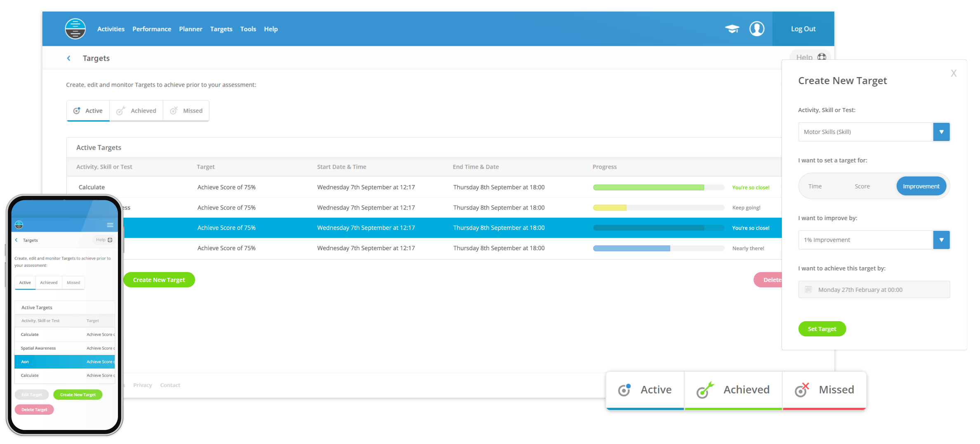Select the Improvement target type
Image resolution: width=980 pixels, height=444 pixels.
click(x=921, y=186)
